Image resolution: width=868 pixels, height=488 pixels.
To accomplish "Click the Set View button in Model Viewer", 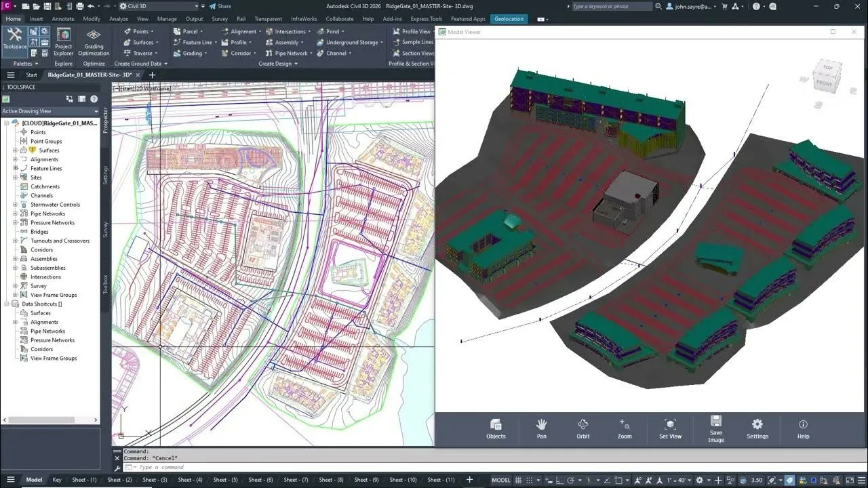I will 670,430.
